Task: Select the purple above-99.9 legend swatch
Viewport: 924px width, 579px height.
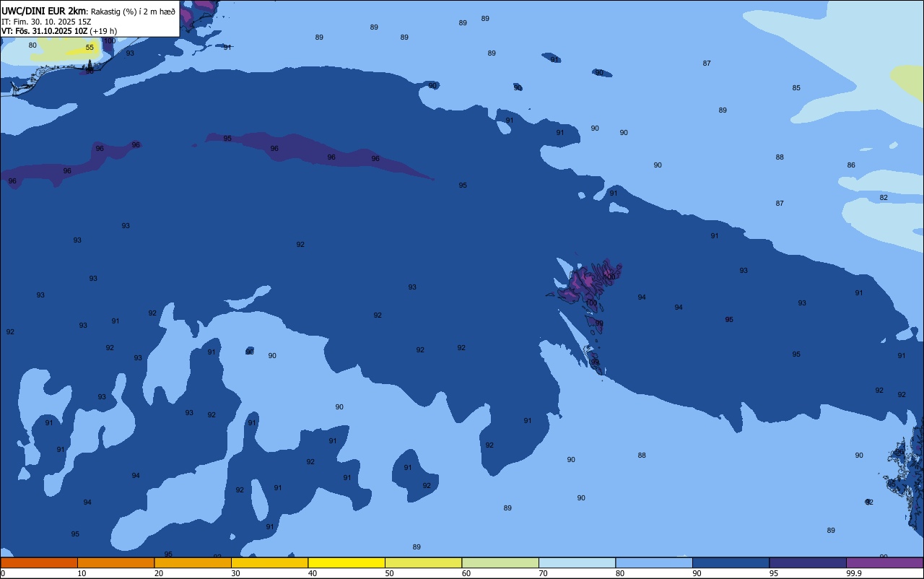Action: 884,562
